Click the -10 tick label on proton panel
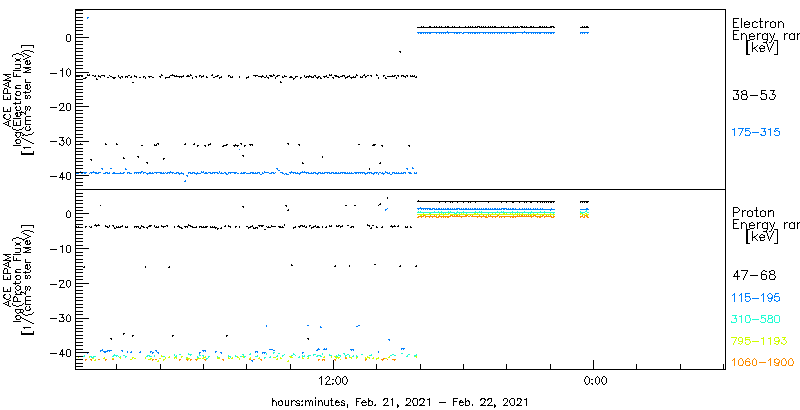 click(59, 248)
